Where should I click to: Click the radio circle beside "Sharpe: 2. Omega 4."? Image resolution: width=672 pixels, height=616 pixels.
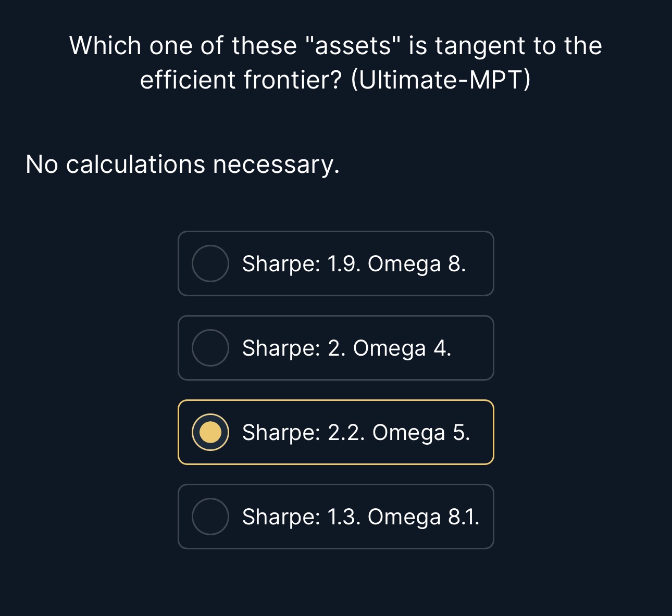point(210,348)
